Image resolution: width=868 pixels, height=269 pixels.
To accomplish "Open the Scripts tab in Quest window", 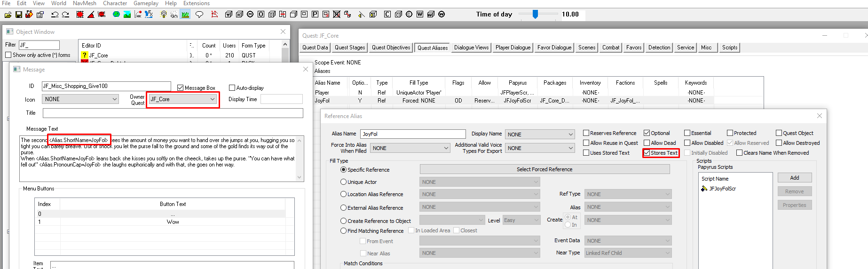I will click(730, 47).
